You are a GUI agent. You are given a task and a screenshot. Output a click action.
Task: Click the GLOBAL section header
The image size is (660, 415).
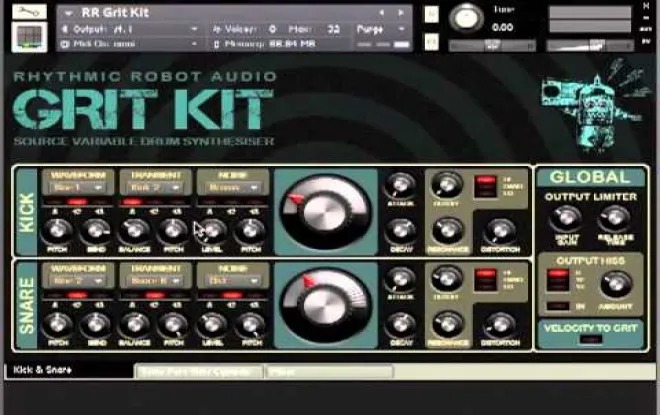point(590,177)
